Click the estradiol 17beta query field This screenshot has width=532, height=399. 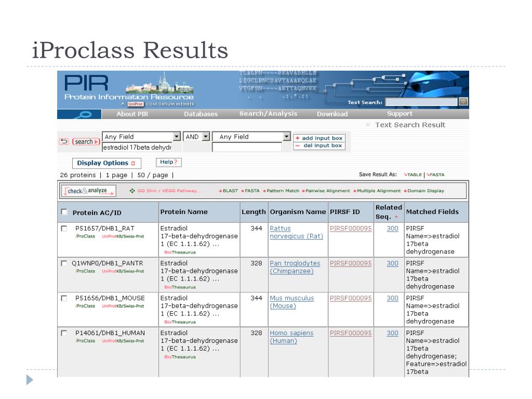pyautogui.click(x=137, y=147)
